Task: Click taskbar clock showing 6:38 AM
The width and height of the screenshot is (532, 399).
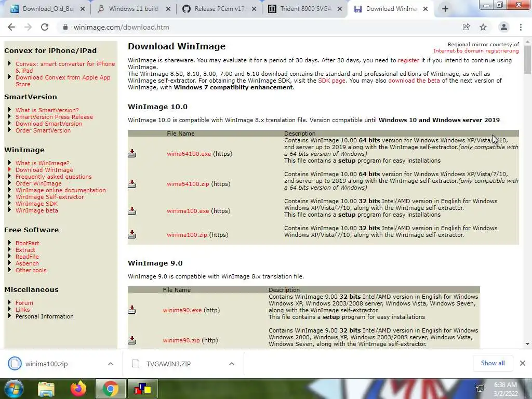Action: 506,389
